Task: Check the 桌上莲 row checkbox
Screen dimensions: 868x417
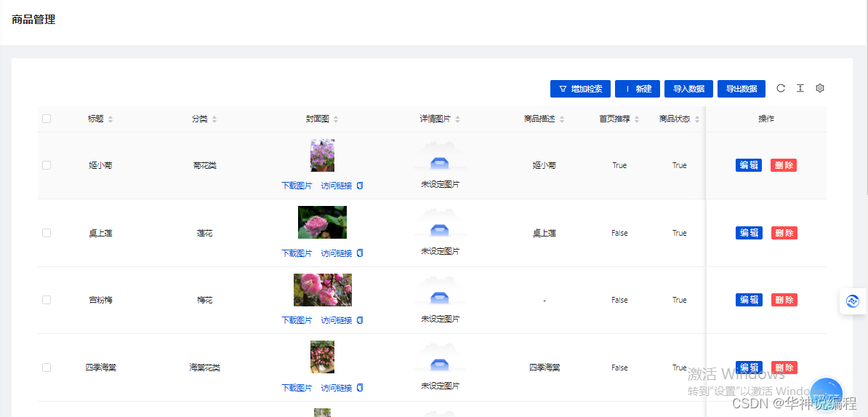Action: click(x=47, y=233)
